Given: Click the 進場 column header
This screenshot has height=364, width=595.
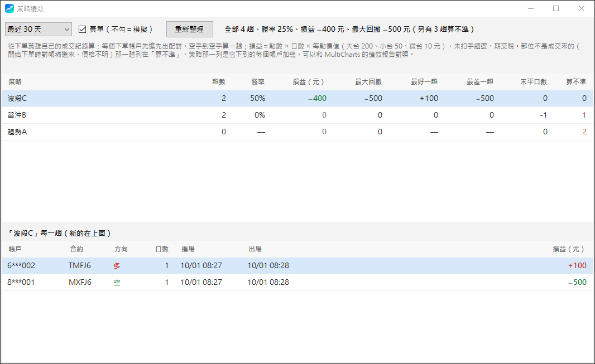Looking at the screenshot, I should pos(188,249).
